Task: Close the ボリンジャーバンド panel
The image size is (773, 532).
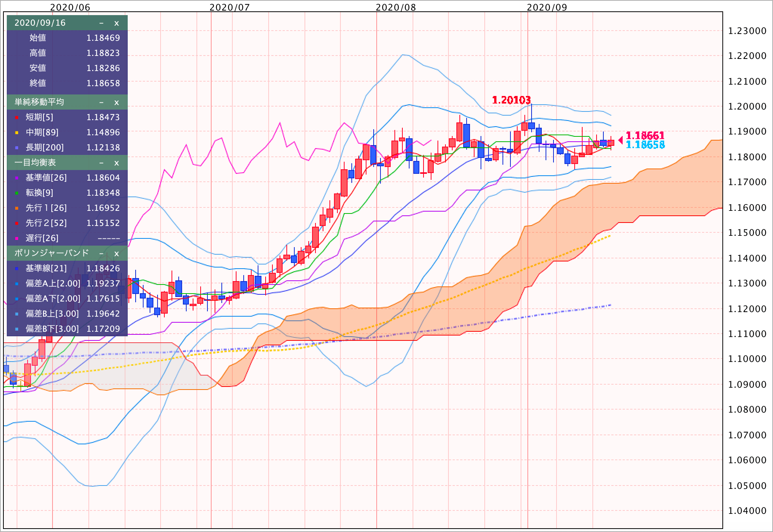Action: tap(116, 254)
